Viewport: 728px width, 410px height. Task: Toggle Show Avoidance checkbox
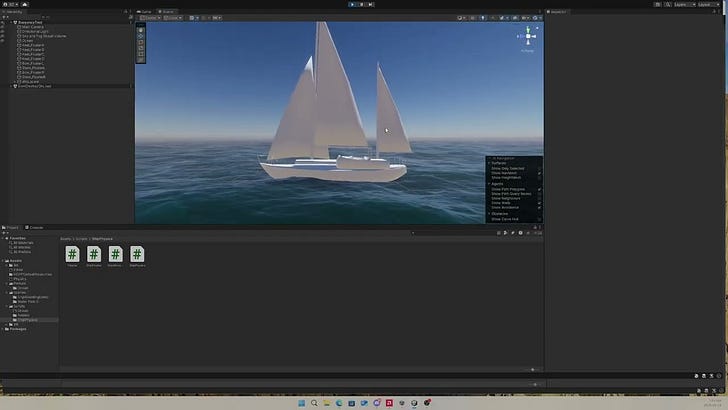[540, 207]
